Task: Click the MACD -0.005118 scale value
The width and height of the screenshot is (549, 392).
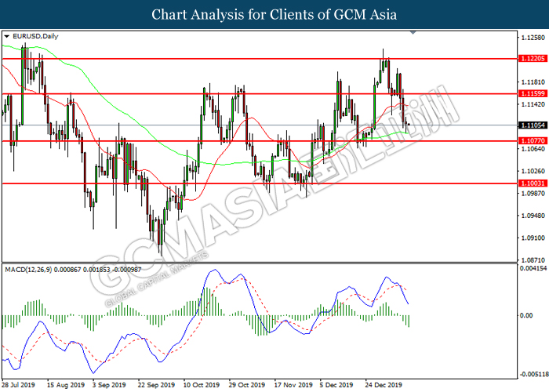Action: point(534,374)
